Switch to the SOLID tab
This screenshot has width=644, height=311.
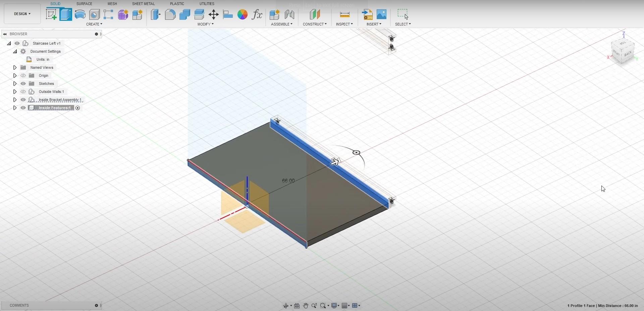click(55, 4)
